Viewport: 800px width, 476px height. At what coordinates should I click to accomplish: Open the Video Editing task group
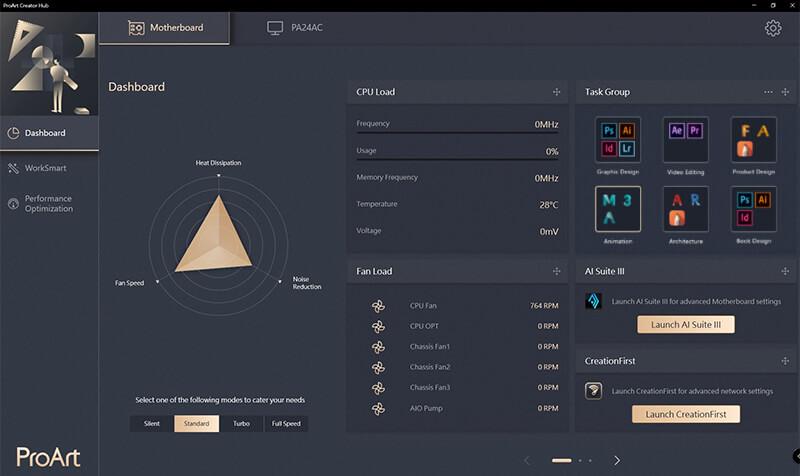coord(685,140)
